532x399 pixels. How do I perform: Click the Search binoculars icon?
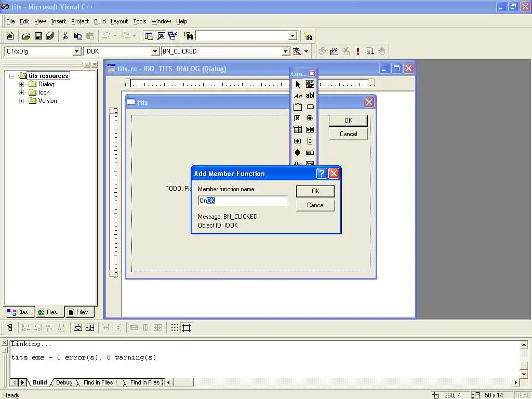point(309,36)
